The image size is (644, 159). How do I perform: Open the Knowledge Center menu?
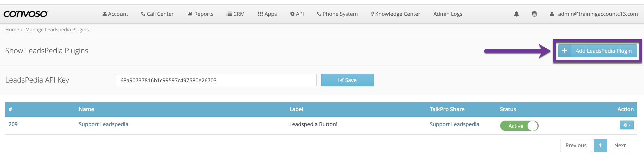click(395, 14)
